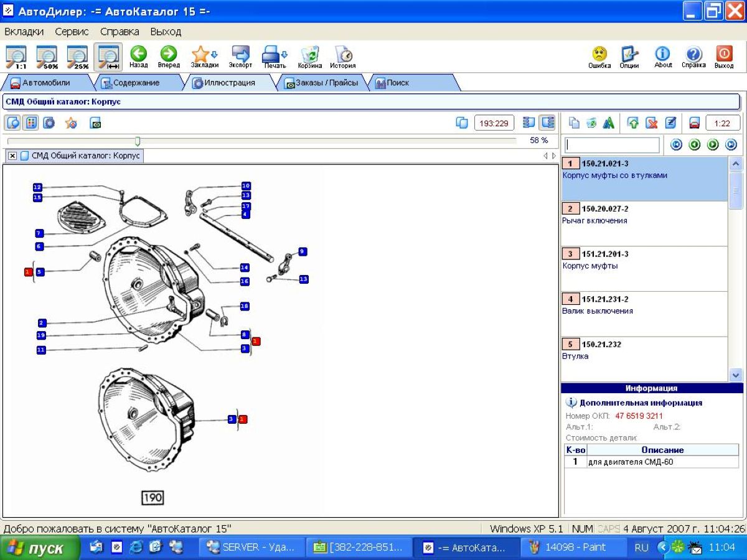Viewport: 747px width, 560px height.
Task: Open the Сервис menu
Action: pos(72,31)
